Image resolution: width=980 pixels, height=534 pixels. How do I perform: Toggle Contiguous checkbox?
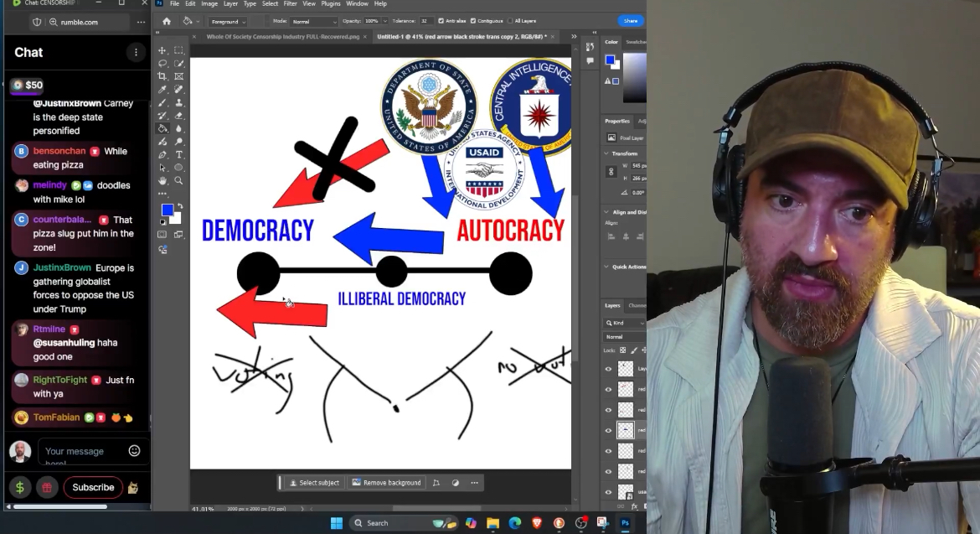tap(473, 21)
